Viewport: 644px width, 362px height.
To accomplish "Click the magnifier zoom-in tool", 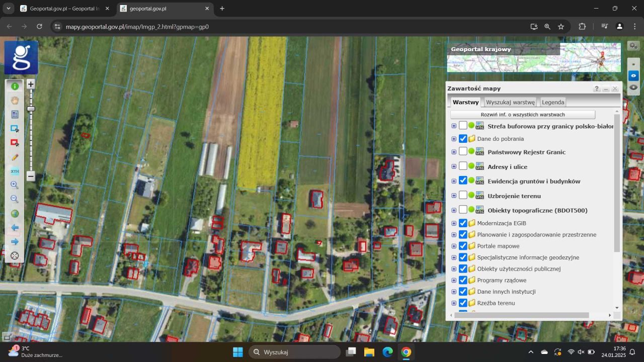I will [x=15, y=185].
